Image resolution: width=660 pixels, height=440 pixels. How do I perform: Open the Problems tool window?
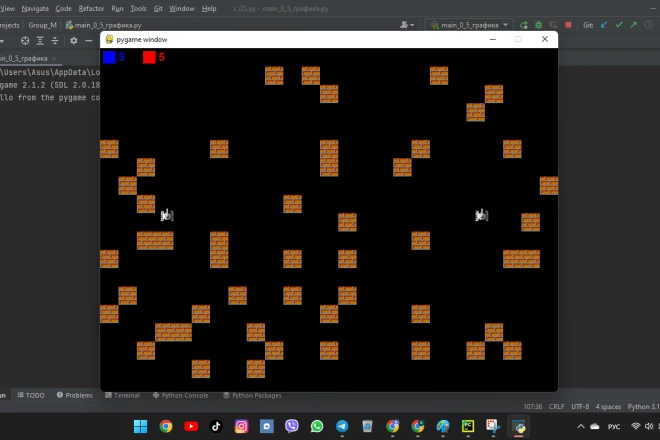(x=75, y=395)
